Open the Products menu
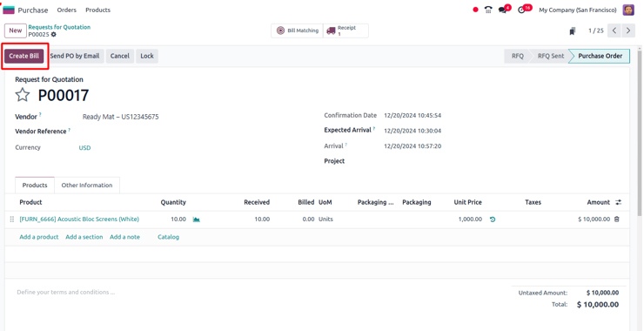 click(97, 10)
